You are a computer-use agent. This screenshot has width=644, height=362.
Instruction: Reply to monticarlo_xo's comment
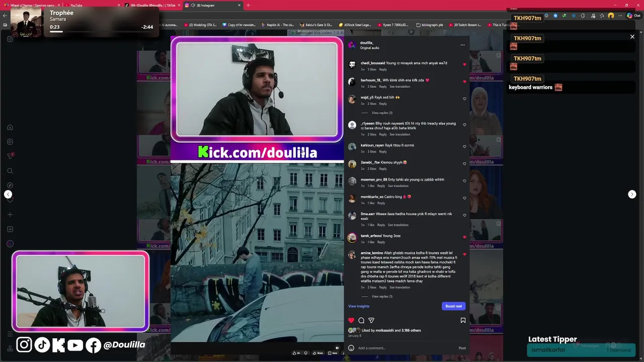[x=381, y=203]
